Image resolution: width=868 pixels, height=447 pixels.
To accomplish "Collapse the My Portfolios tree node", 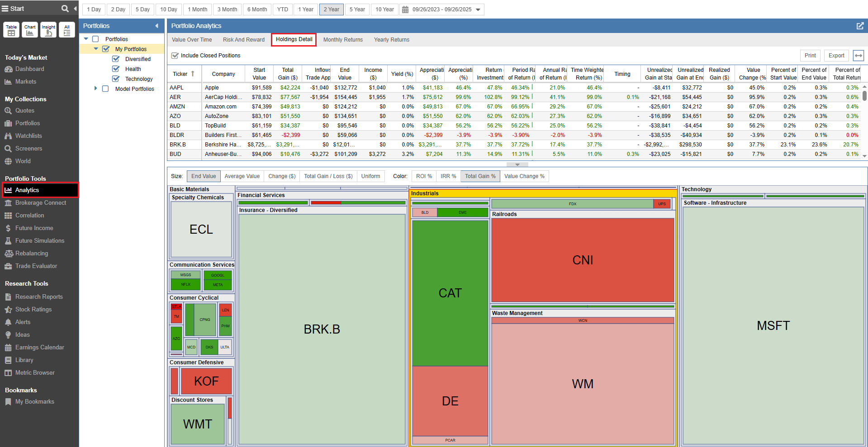I will (96, 49).
